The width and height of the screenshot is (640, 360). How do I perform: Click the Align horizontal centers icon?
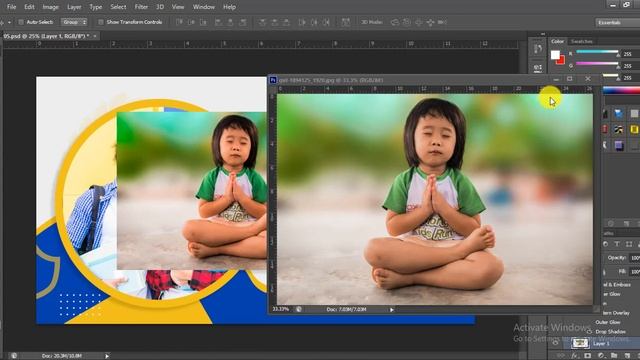(x=230, y=22)
